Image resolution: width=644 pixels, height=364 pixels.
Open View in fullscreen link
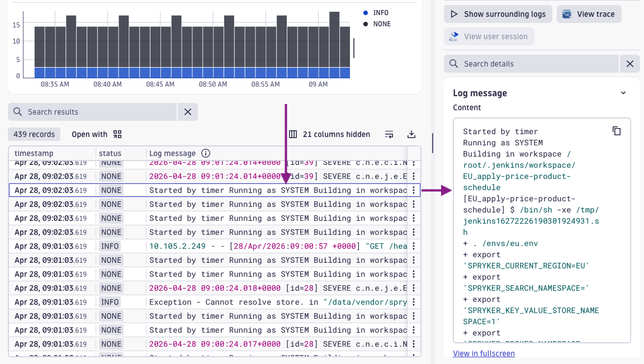pos(484,353)
